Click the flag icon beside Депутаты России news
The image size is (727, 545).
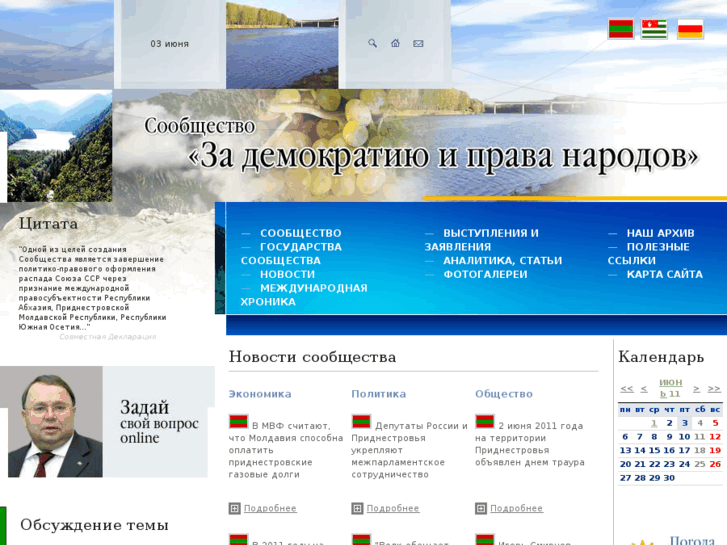click(361, 422)
